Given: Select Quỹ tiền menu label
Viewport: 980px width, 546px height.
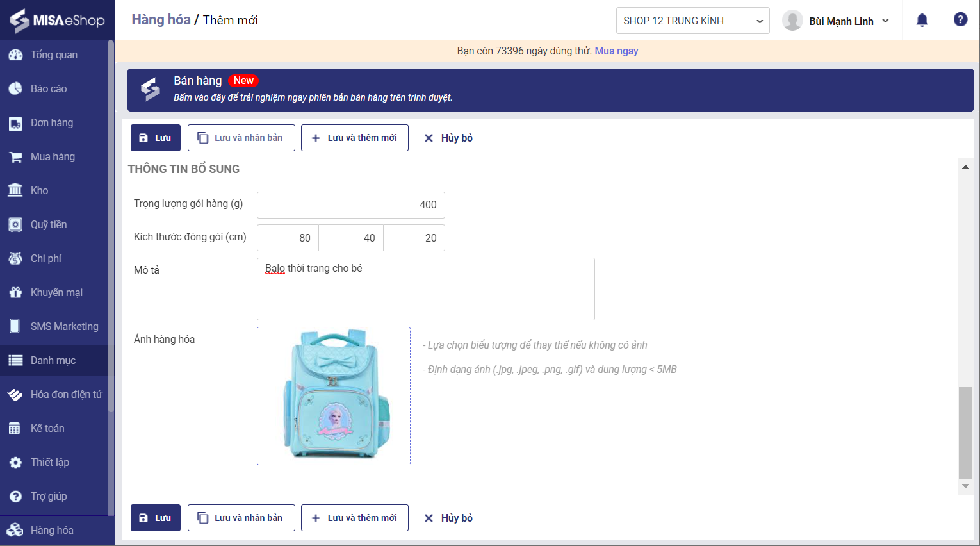Looking at the screenshot, I should [49, 225].
